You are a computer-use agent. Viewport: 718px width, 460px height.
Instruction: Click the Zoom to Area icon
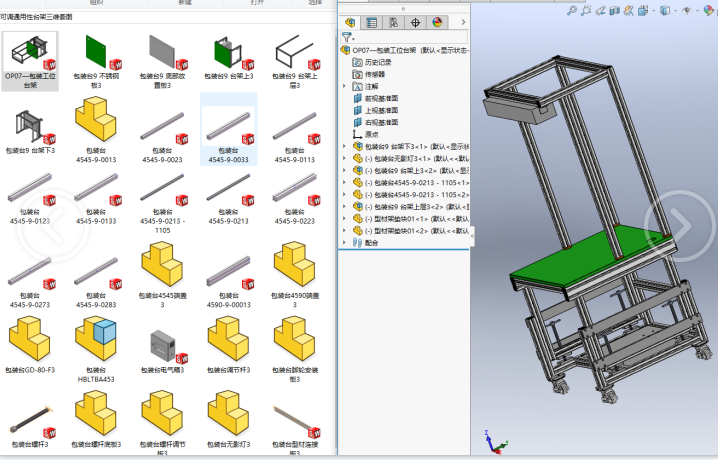(x=586, y=11)
